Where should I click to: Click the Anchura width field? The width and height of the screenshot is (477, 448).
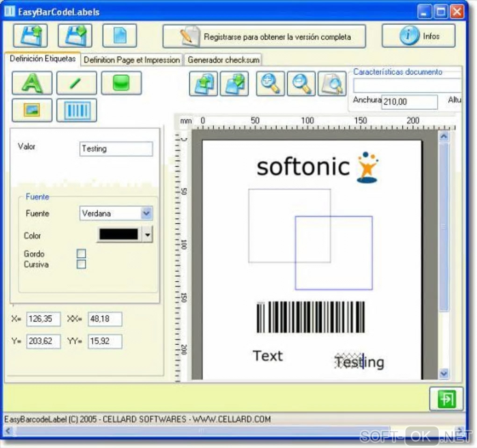pyautogui.click(x=410, y=102)
